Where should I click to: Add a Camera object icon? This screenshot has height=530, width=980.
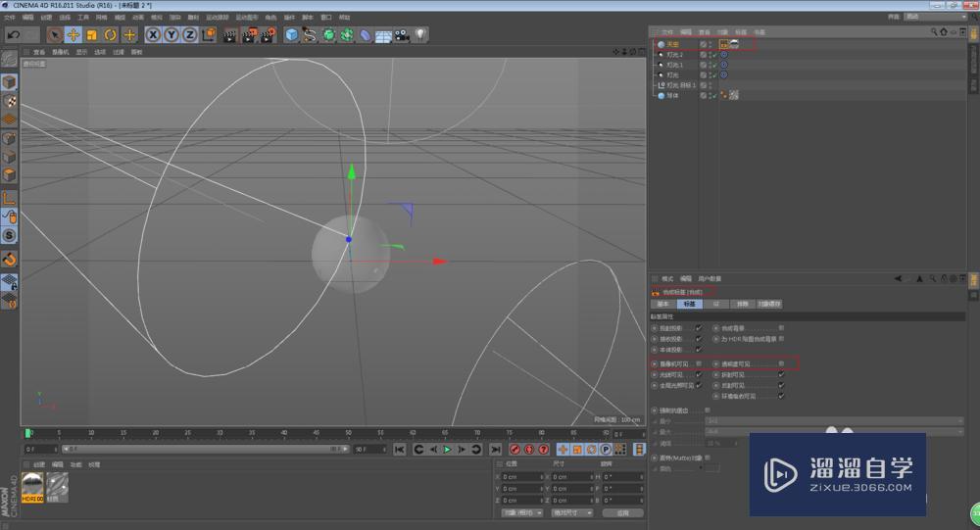click(402, 35)
